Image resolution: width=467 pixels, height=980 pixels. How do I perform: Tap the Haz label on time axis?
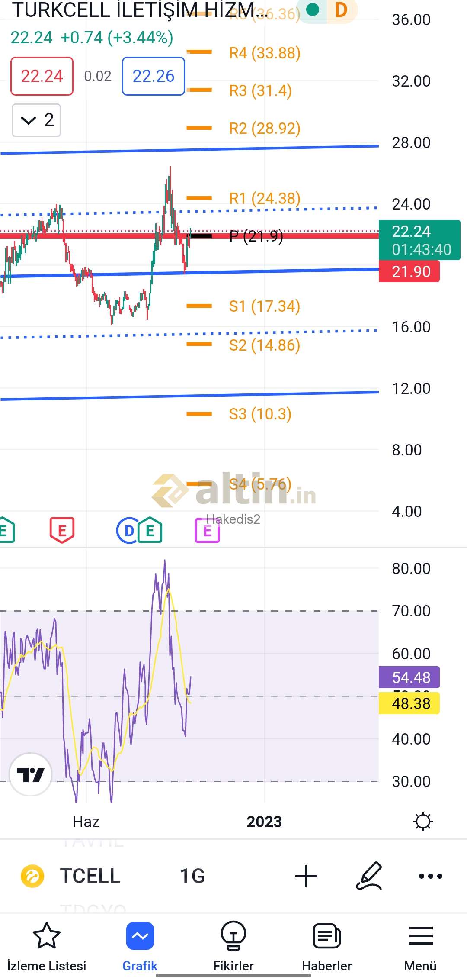point(86,822)
